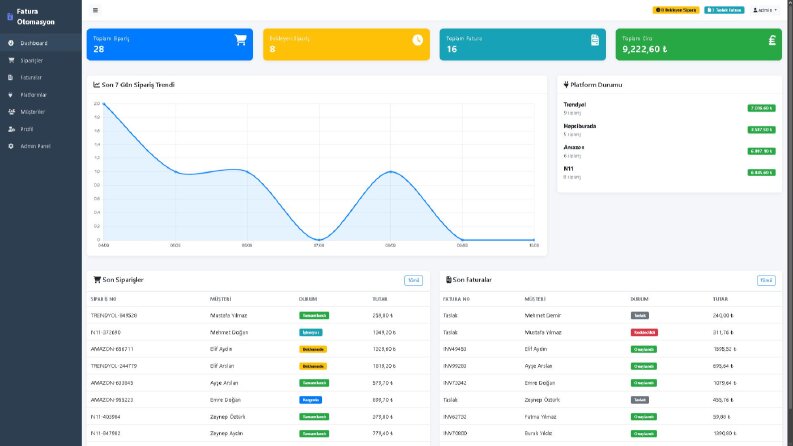
Task: Click the invoice icon beside Son Faturalar
Action: [x=448, y=280]
